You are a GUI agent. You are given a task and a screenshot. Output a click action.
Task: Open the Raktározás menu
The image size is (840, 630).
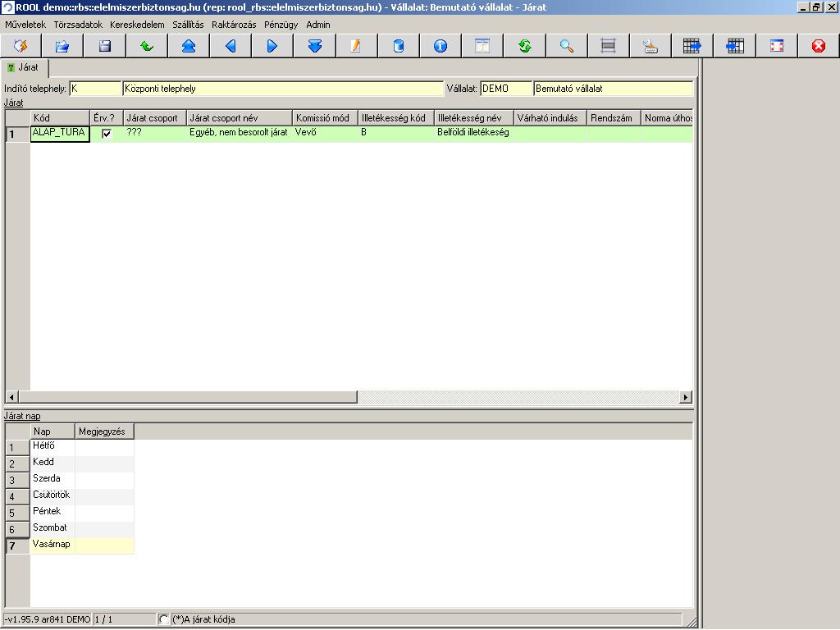pos(234,25)
